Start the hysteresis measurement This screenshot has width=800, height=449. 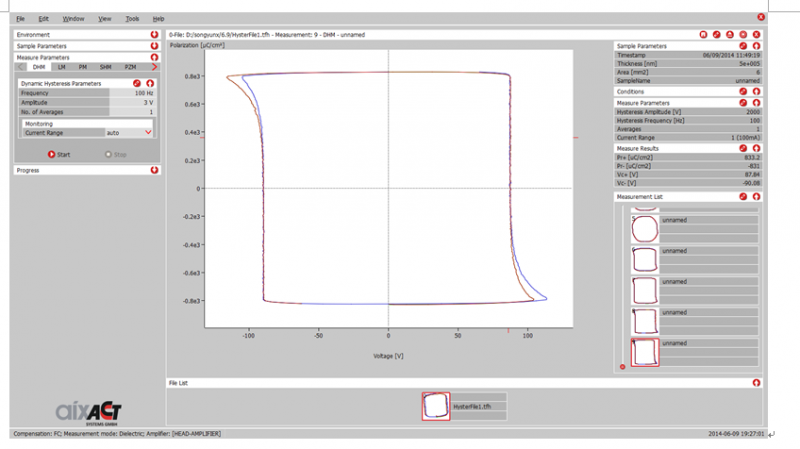59,154
